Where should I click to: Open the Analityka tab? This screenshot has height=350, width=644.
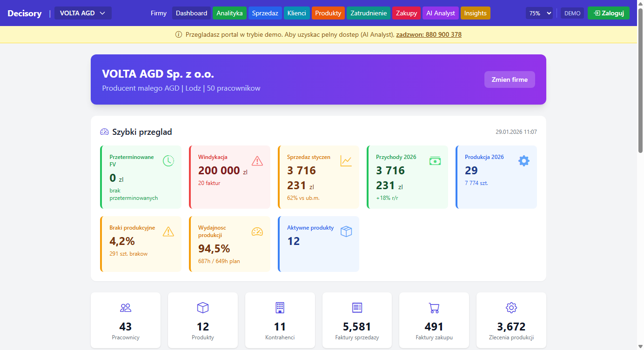229,13
